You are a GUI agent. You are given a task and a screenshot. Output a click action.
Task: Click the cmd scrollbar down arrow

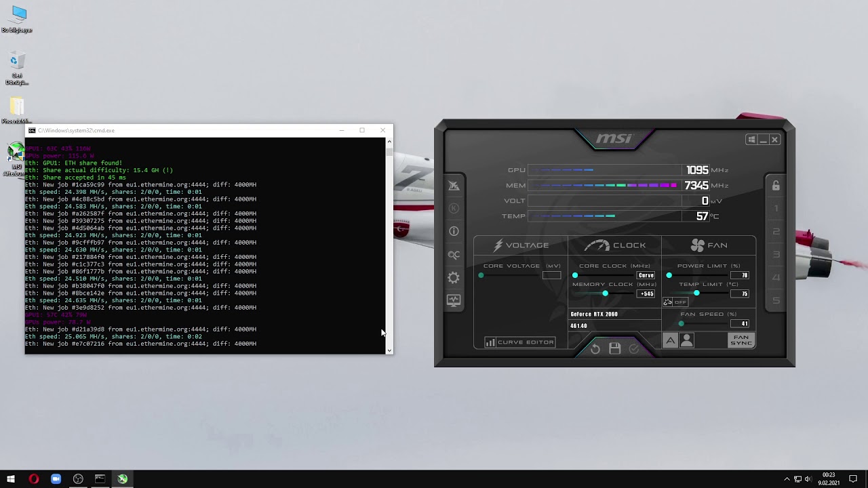389,350
